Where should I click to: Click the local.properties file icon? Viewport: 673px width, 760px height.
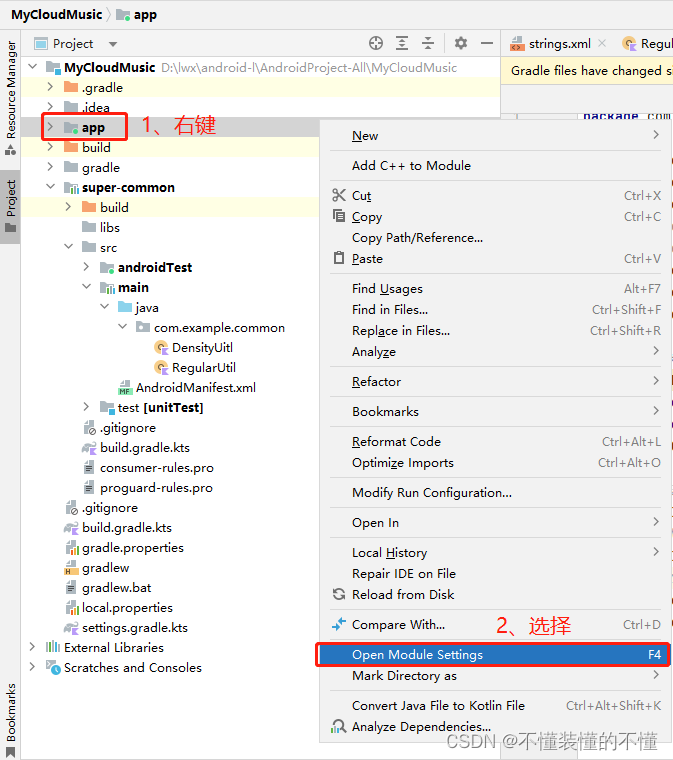click(x=72, y=608)
